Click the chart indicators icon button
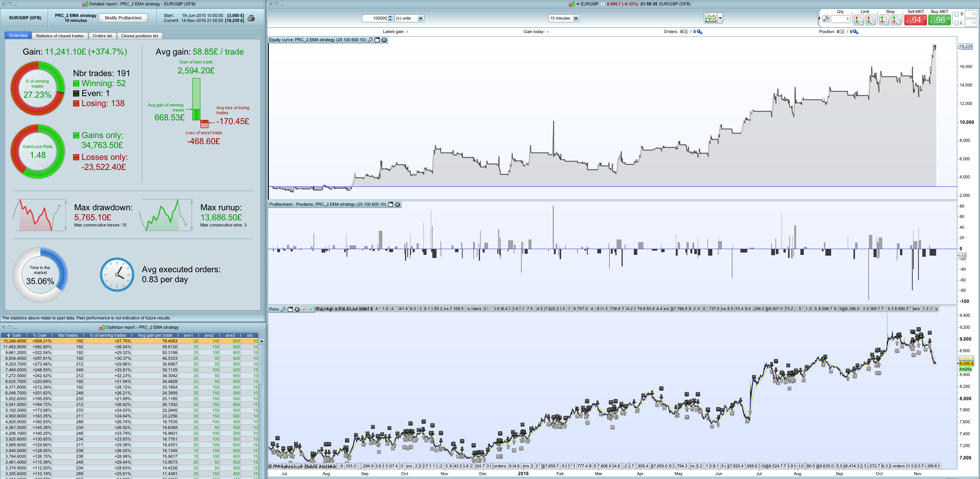The width and height of the screenshot is (980, 479). pyautogui.click(x=710, y=18)
